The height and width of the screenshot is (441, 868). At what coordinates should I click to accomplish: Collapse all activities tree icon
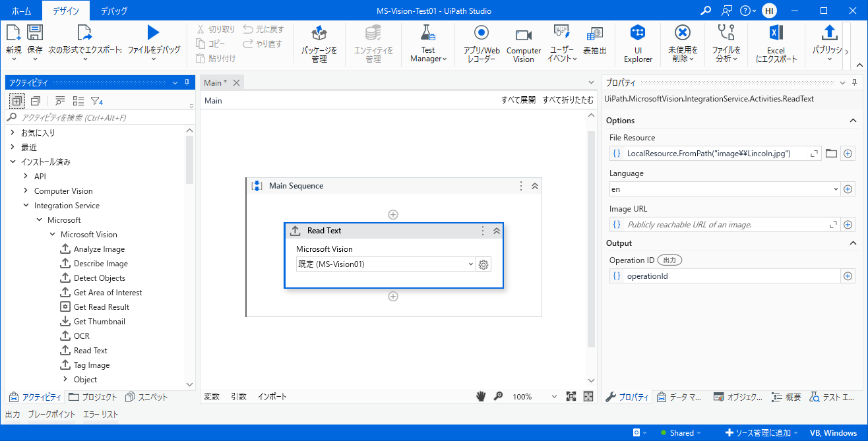[x=36, y=101]
